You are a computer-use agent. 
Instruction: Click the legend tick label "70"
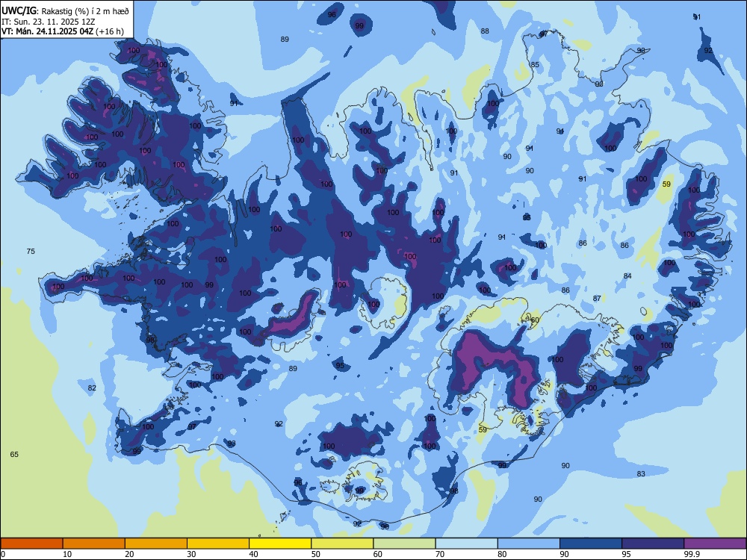pyautogui.click(x=440, y=554)
